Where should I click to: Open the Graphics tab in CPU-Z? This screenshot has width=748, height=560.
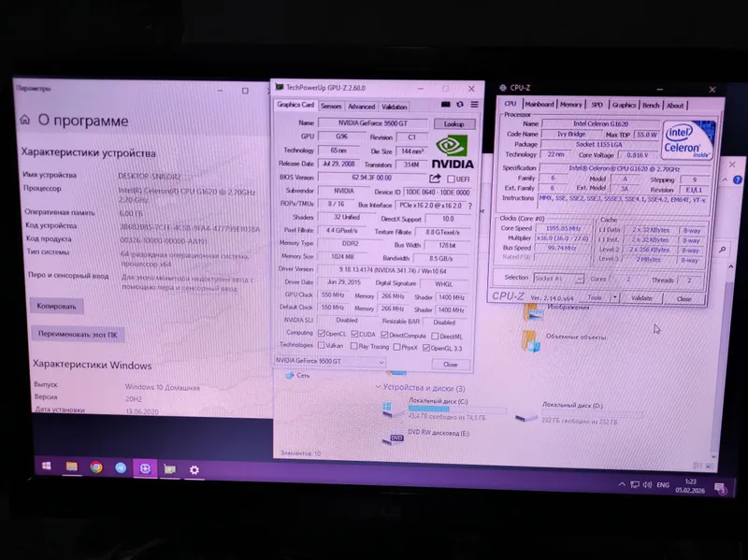coord(624,106)
